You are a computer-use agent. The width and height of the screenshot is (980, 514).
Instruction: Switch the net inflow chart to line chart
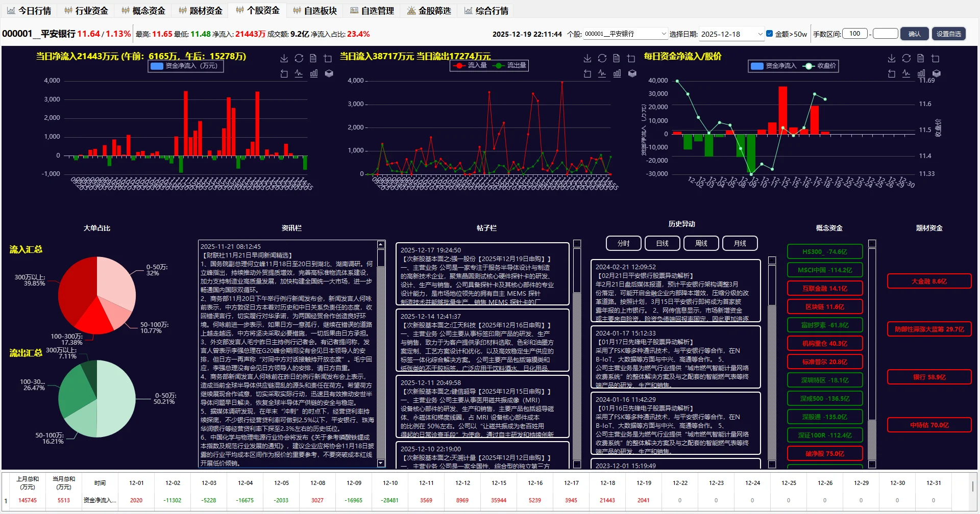coord(299,73)
